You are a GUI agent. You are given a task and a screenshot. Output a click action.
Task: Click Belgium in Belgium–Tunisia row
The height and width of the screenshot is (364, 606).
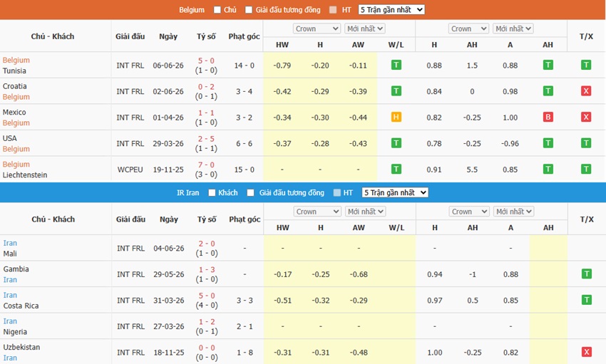click(x=16, y=60)
